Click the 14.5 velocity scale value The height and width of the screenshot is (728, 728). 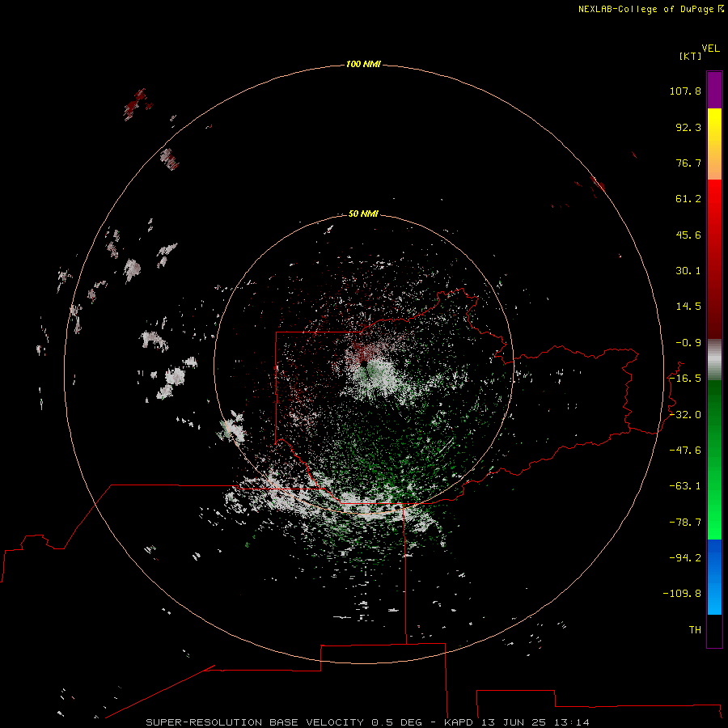[x=688, y=307]
